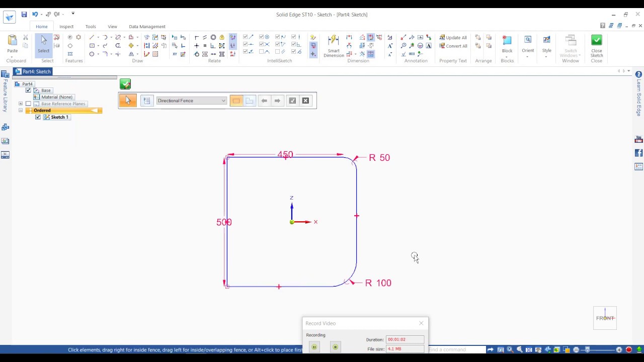This screenshot has width=644, height=362.
Task: Stop the video recording
Action: tap(335, 347)
